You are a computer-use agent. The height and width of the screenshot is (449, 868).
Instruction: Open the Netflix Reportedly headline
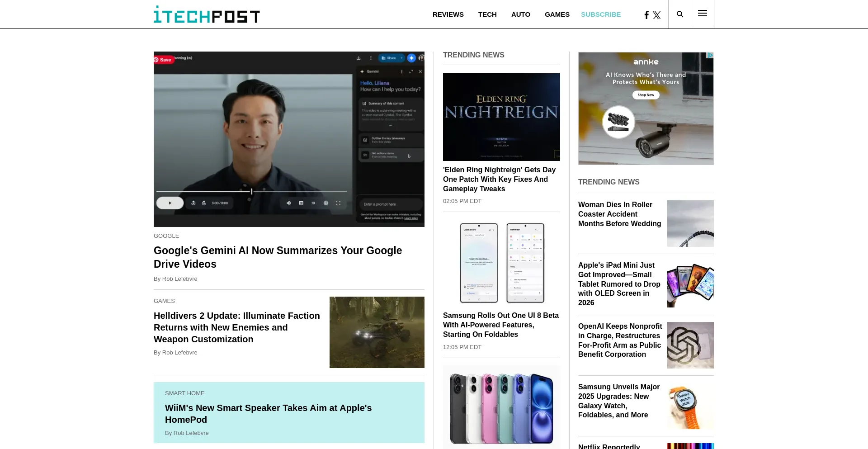click(609, 446)
